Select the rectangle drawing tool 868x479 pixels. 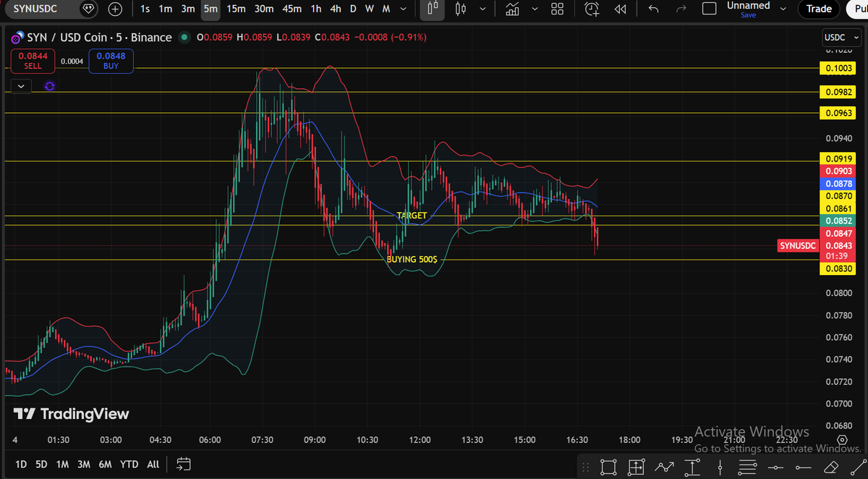click(x=608, y=467)
